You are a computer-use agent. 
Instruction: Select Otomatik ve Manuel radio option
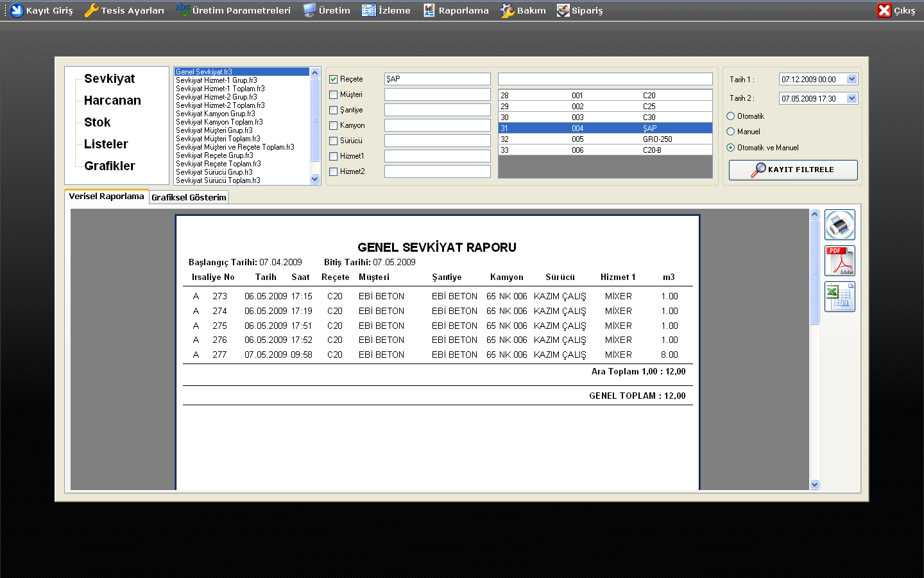[731, 148]
